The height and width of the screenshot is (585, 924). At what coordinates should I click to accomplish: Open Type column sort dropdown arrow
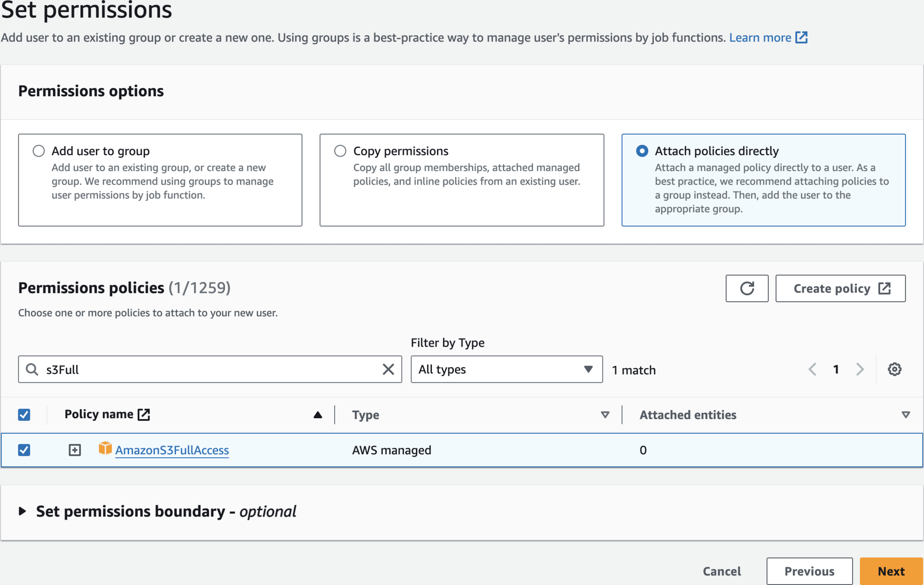coord(605,415)
